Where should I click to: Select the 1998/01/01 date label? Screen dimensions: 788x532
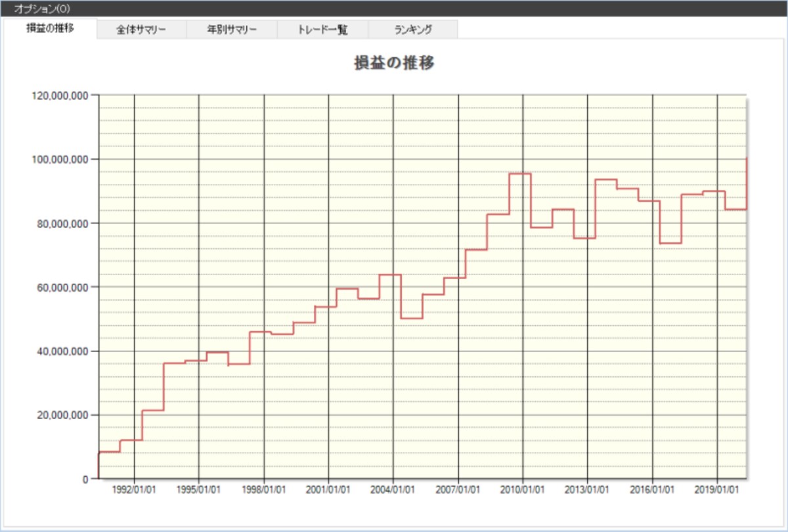(264, 489)
